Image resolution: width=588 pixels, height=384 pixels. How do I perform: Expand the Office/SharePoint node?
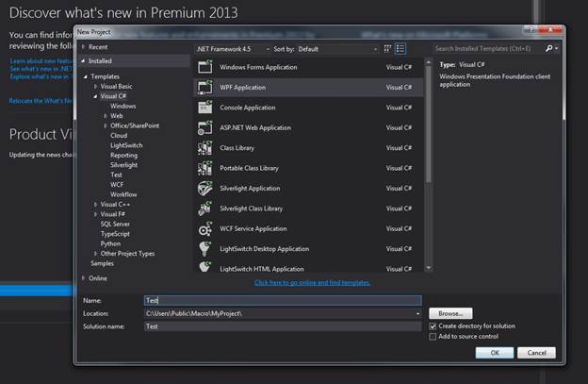click(x=106, y=125)
